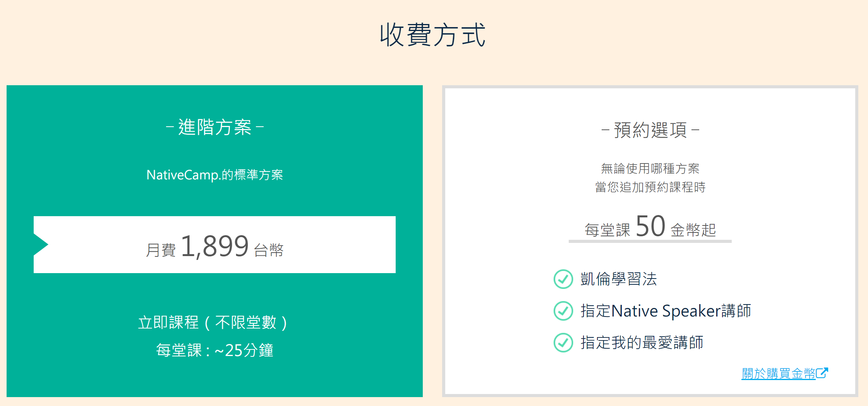Click the 月費 1,899 台幣 price banner

[x=215, y=246]
